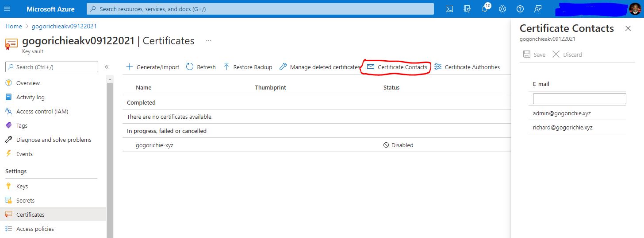Open the Directories and subscriptions filter icon
644x238 pixels.
467,9
